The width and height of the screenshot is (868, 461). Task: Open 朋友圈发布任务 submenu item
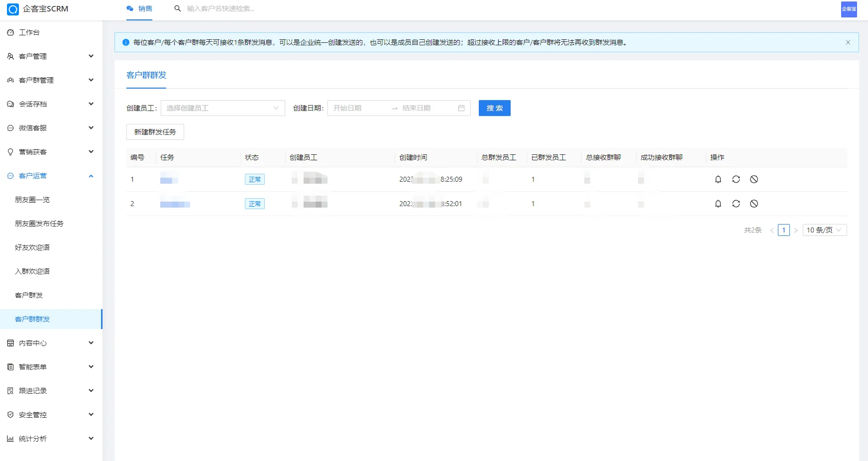click(51, 224)
